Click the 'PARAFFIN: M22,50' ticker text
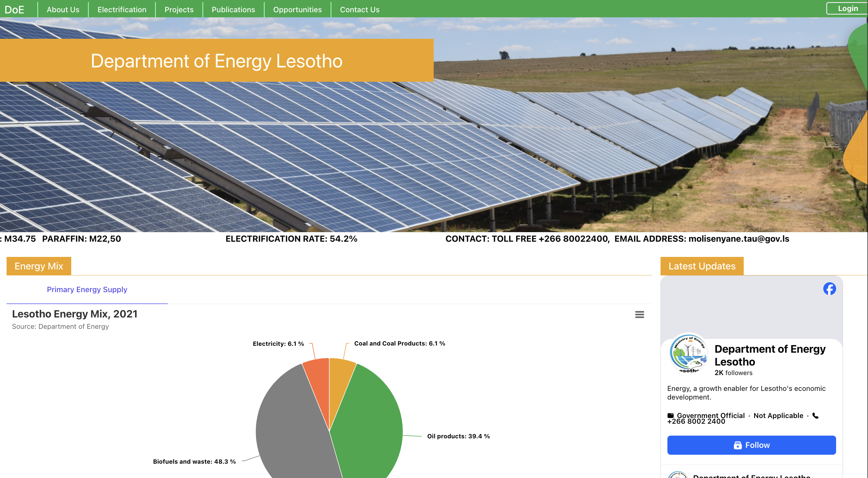Viewport: 868px width, 478px height. click(82, 239)
